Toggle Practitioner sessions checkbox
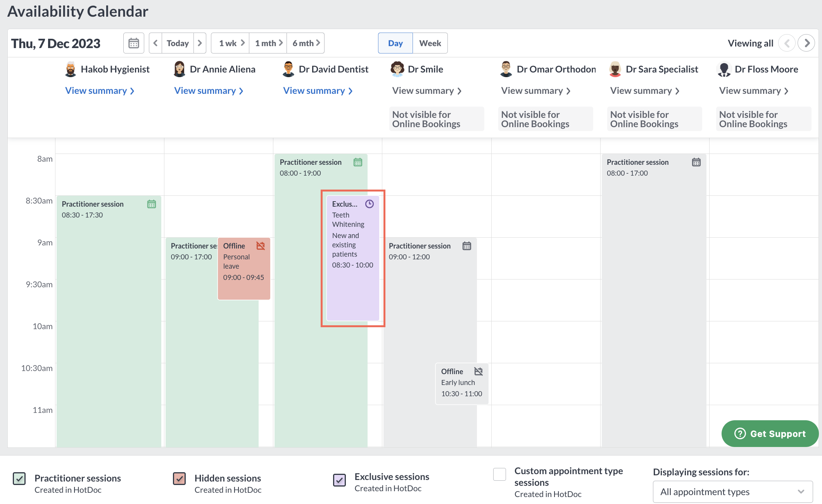Screen dimensions: 822x504 coord(19,479)
